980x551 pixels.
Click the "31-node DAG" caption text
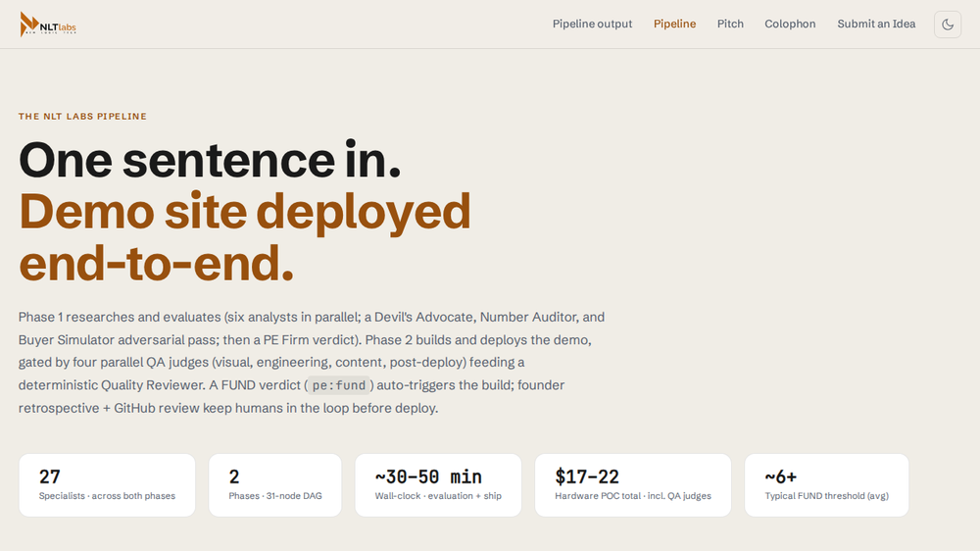[294, 496]
